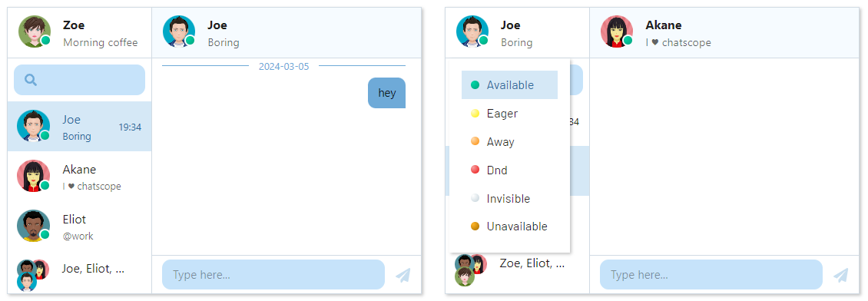Click Zoe's avatar in the left sidebar header
The height and width of the screenshot is (301, 868).
coord(35,31)
